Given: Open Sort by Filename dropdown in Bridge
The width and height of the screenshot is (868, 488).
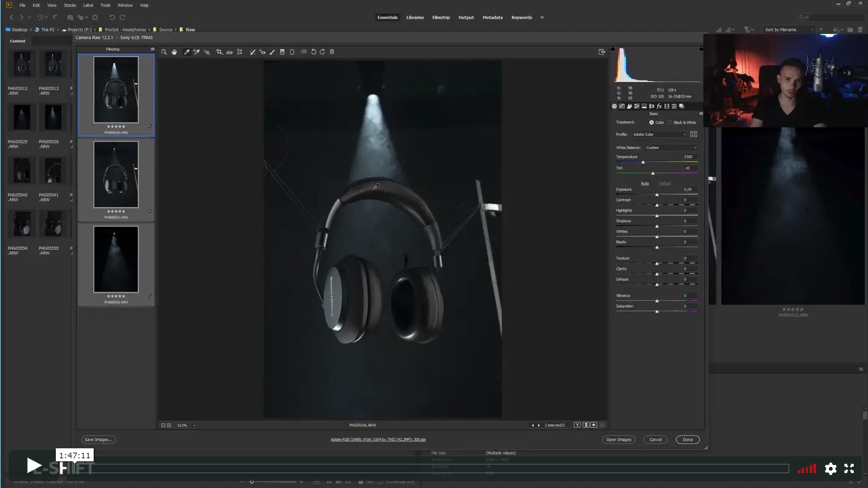Looking at the screenshot, I should pos(789,30).
